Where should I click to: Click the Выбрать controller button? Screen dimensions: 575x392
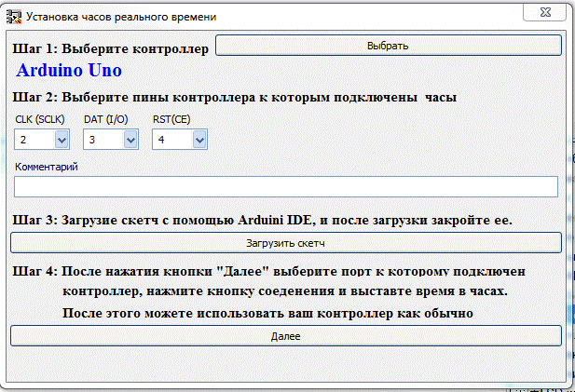click(389, 46)
